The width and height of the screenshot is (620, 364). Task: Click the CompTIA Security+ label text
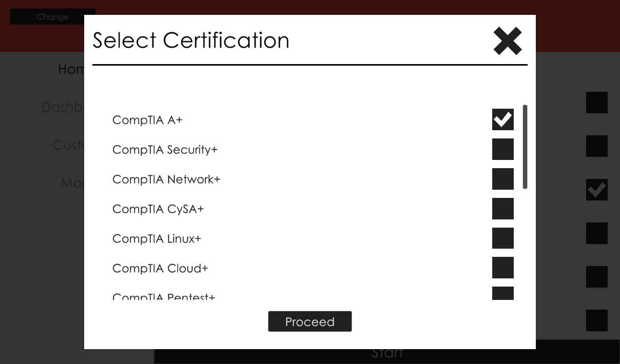[165, 150]
